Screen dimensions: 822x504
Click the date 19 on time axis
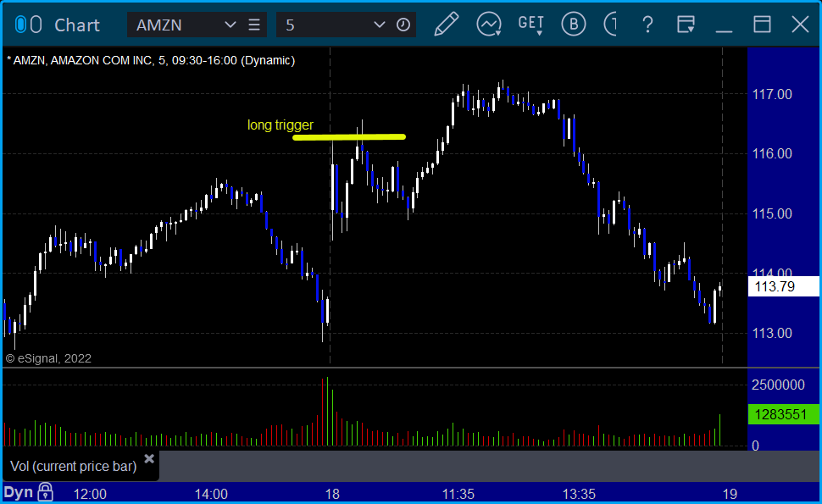(730, 494)
